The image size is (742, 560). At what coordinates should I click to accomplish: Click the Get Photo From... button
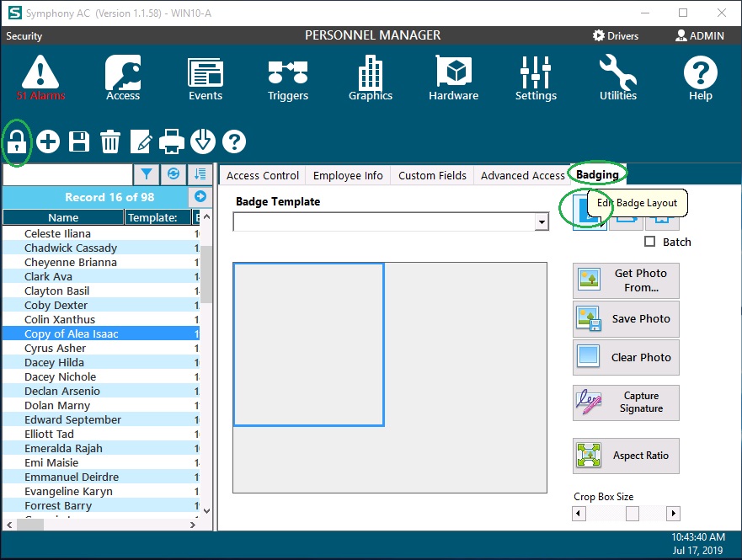pos(626,280)
